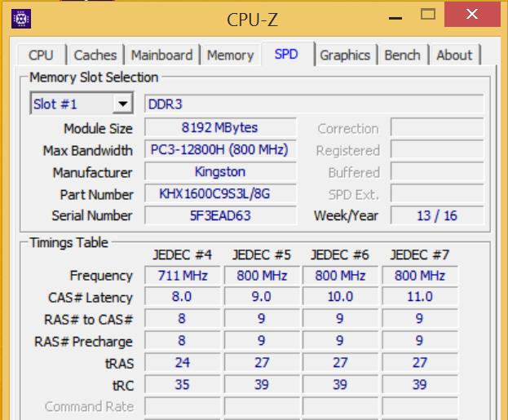
Task: Click CAS# Latency value 9.0
Action: click(262, 297)
